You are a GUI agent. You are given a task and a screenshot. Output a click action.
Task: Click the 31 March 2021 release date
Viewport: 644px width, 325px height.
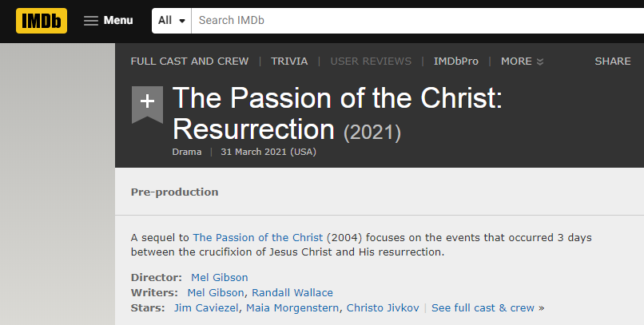point(268,152)
